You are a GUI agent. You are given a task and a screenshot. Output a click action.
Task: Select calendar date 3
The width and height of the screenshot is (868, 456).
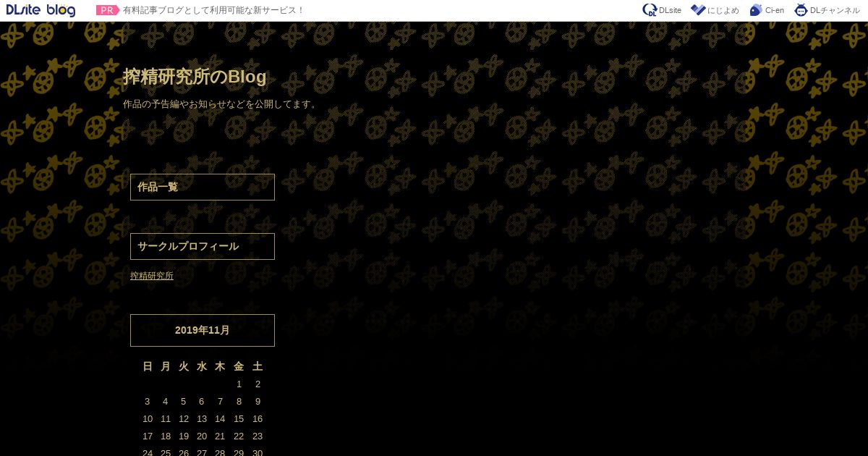[147, 402]
